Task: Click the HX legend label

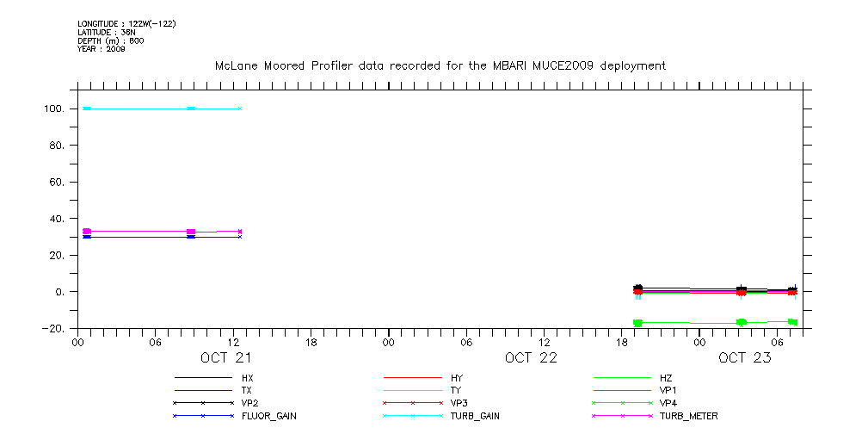Action: 248,378
